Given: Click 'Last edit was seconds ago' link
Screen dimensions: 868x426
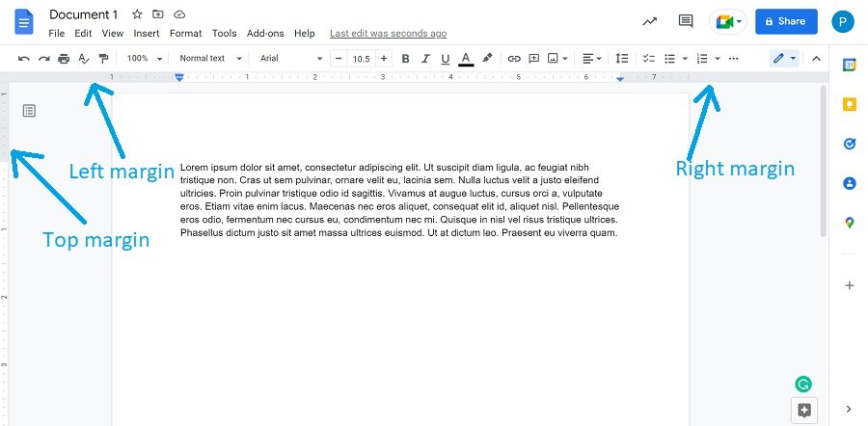Looking at the screenshot, I should 388,33.
